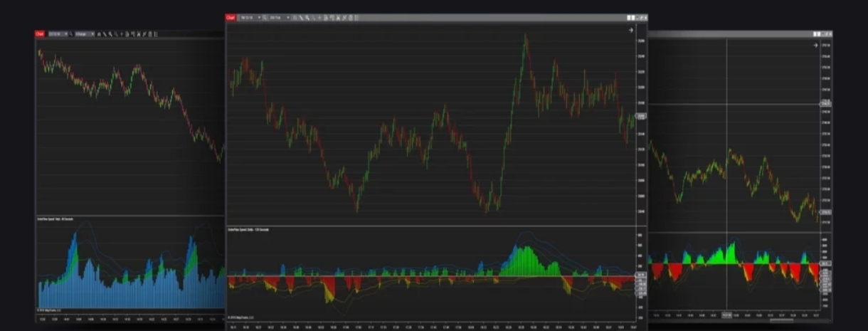
Task: Click the center chart's time axis
Action: (x=430, y=326)
